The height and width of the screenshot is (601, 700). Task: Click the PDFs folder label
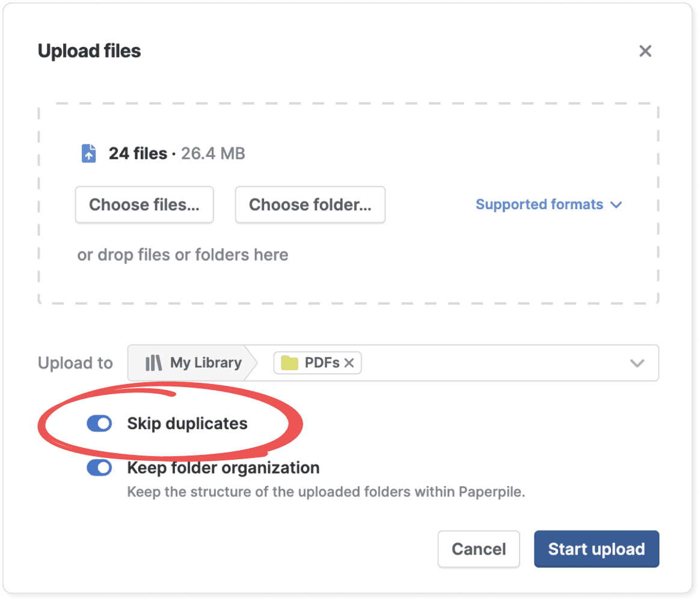(x=322, y=363)
